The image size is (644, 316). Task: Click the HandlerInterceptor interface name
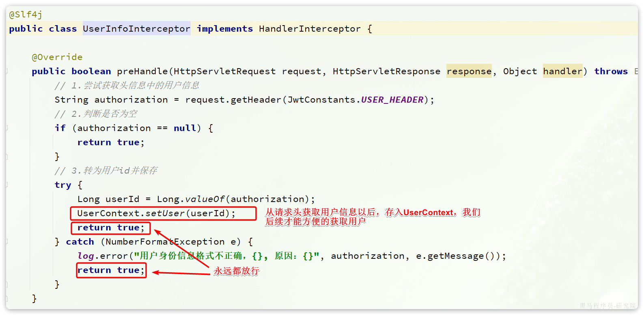(310, 29)
